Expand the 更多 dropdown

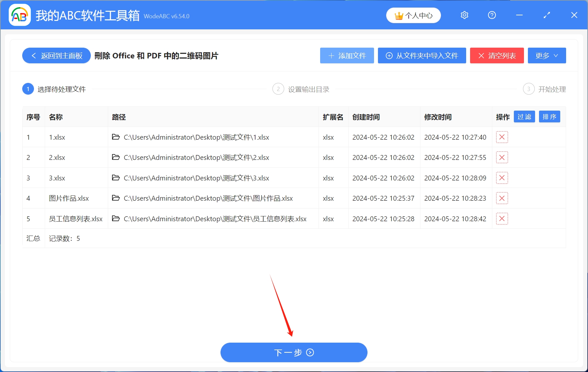click(547, 55)
